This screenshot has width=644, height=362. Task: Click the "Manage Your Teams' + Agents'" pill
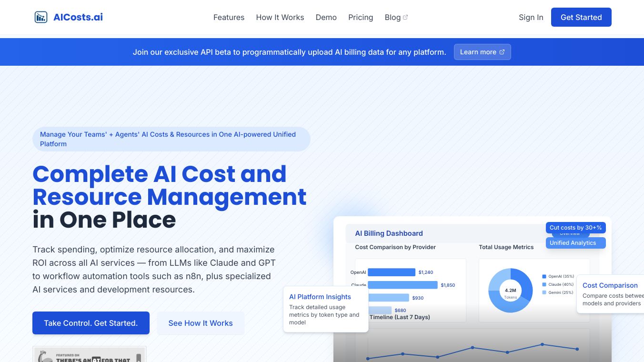point(171,139)
